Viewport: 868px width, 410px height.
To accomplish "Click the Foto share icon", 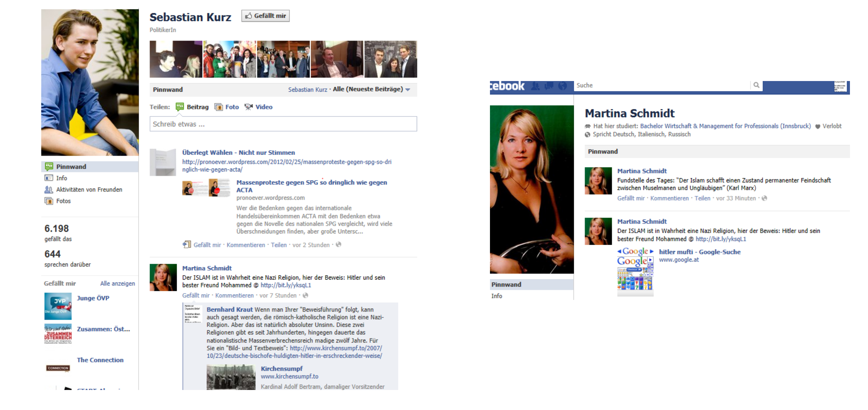I will (x=219, y=107).
